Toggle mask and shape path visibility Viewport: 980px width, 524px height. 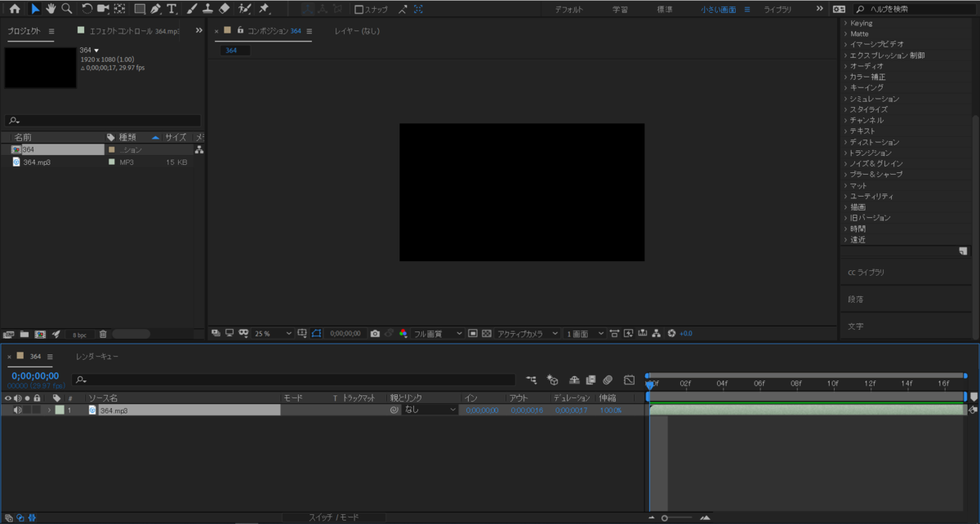tap(316, 334)
